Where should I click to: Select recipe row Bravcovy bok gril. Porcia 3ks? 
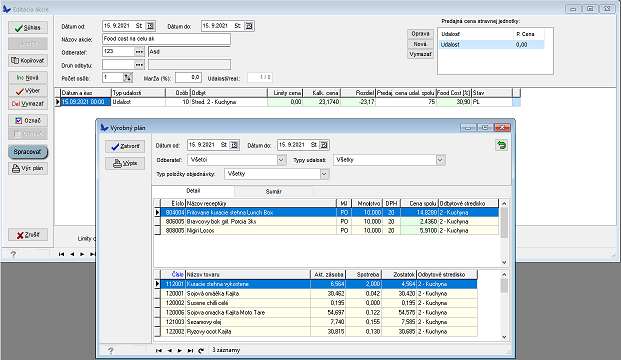point(326,222)
